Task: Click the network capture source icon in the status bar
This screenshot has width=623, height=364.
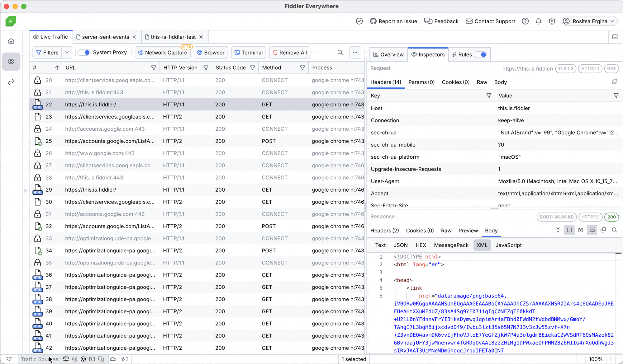Action: coord(75,359)
